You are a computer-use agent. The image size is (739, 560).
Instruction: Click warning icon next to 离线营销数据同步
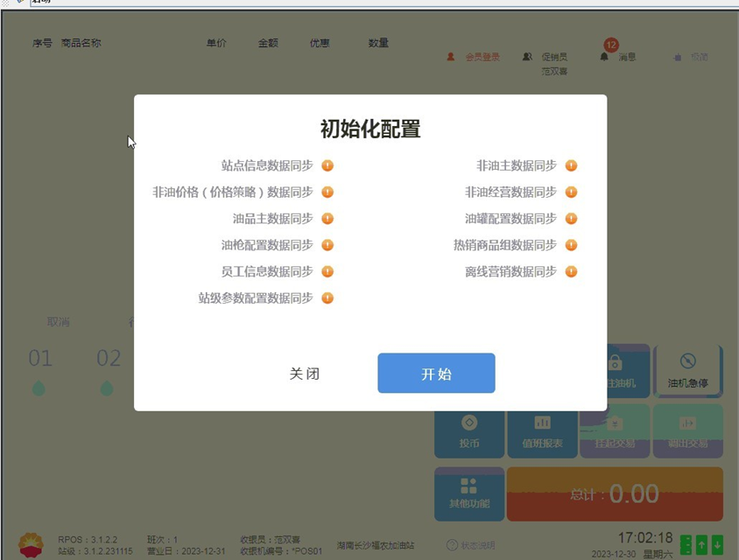[571, 271]
